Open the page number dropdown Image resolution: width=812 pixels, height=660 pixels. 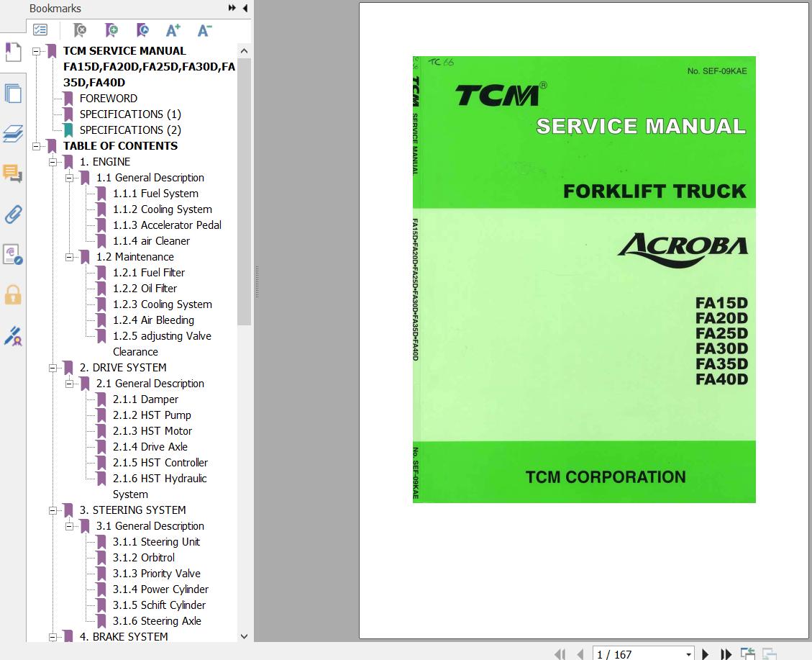click(688, 654)
